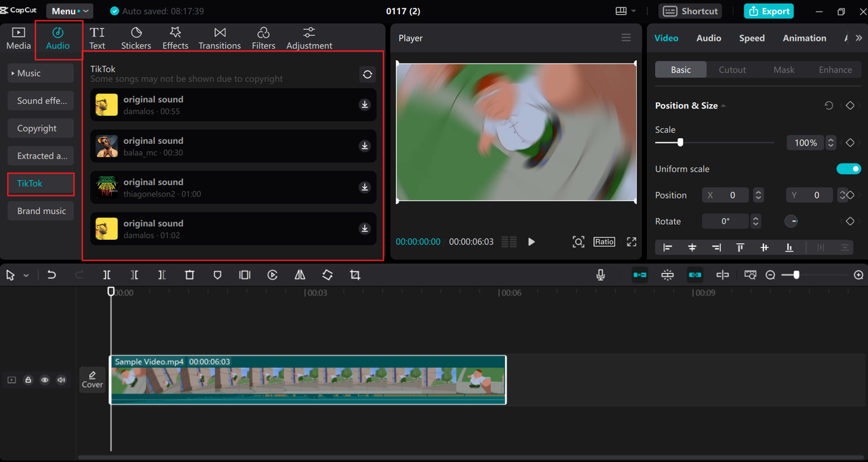Download original sound by thiagonelson2
Viewport: 868px width, 462px height.
[365, 187]
